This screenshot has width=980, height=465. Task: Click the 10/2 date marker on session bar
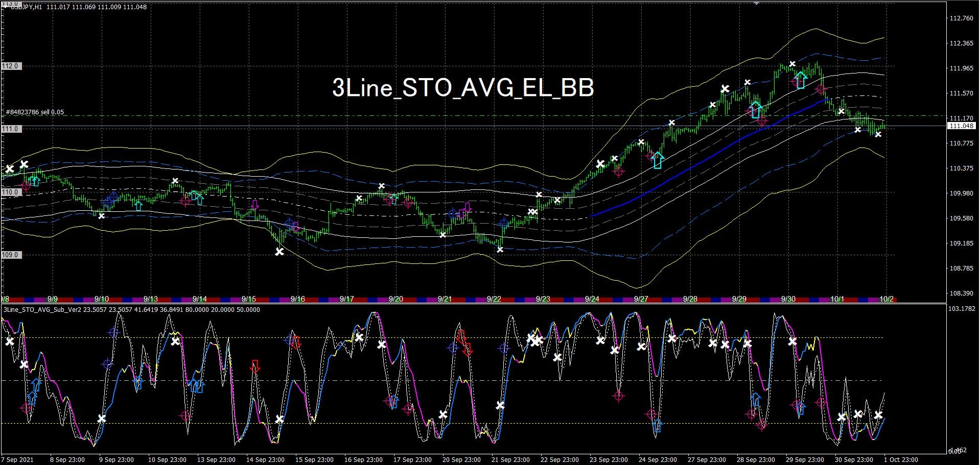click(x=886, y=299)
